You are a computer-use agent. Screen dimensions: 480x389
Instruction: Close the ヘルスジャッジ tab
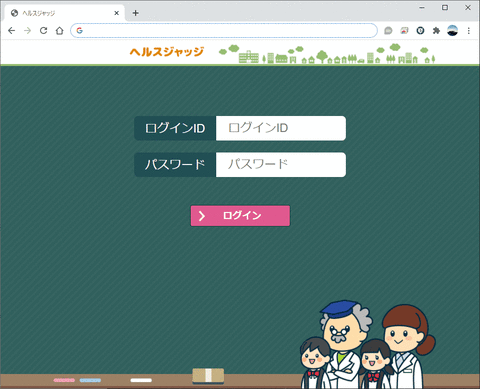coord(116,13)
